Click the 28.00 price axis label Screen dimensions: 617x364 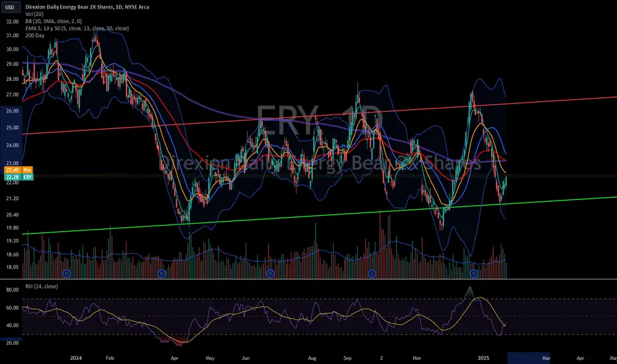tap(13, 79)
